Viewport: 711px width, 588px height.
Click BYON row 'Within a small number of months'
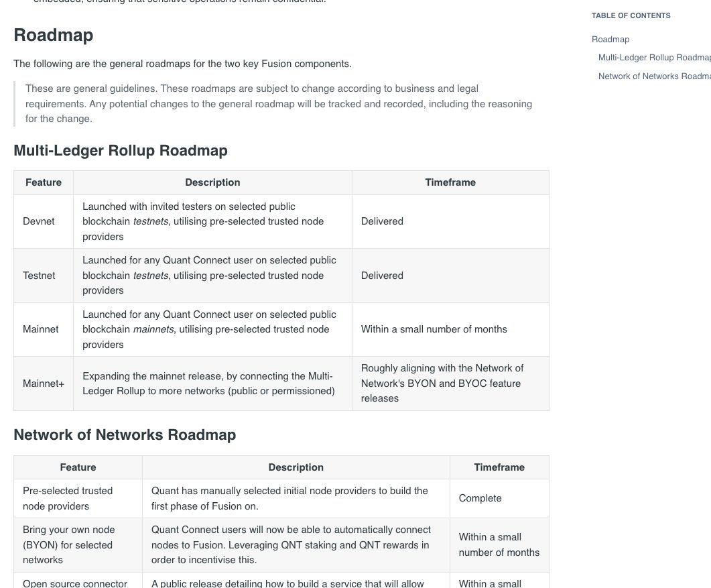[499, 545]
